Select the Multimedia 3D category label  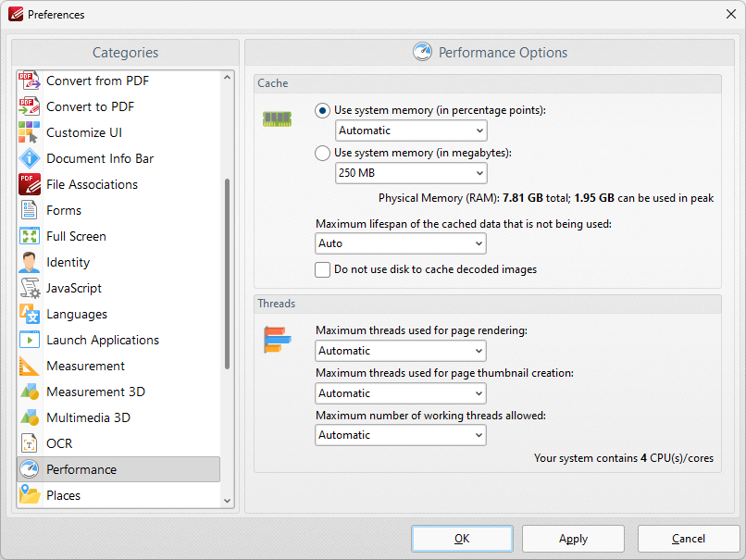89,417
